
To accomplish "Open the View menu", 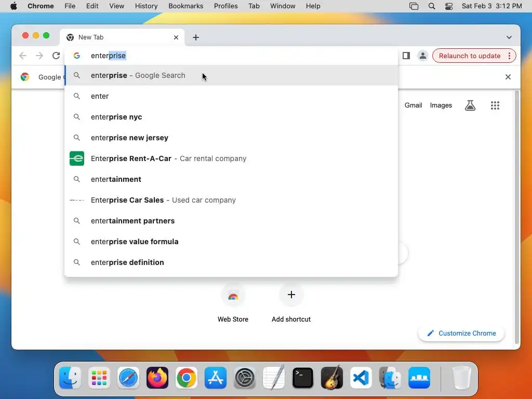I will point(117,6).
